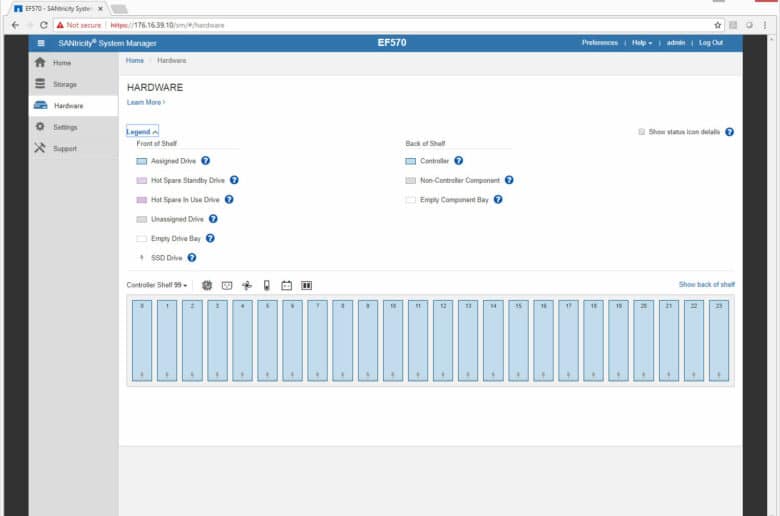Open the hamburger menu in header
This screenshot has width=780, height=516.
click(x=41, y=43)
